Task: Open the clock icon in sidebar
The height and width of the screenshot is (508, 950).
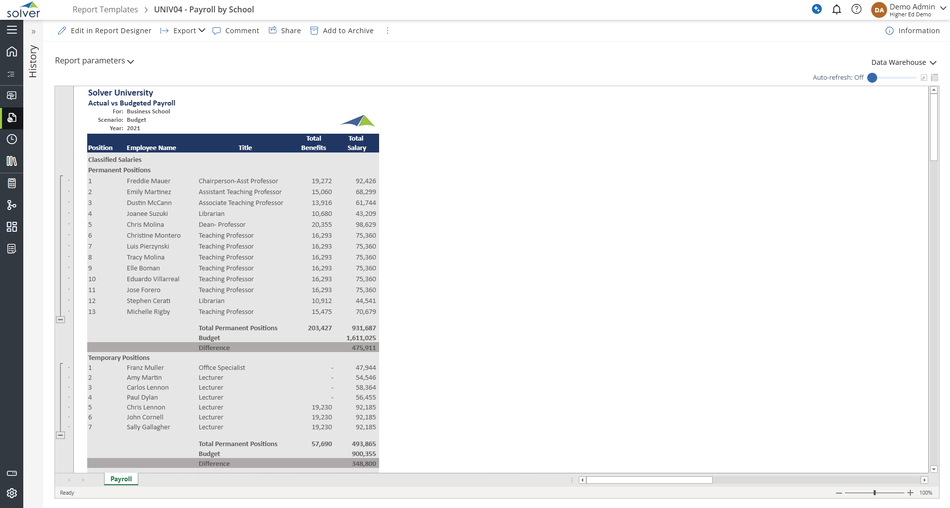Action: click(x=12, y=139)
